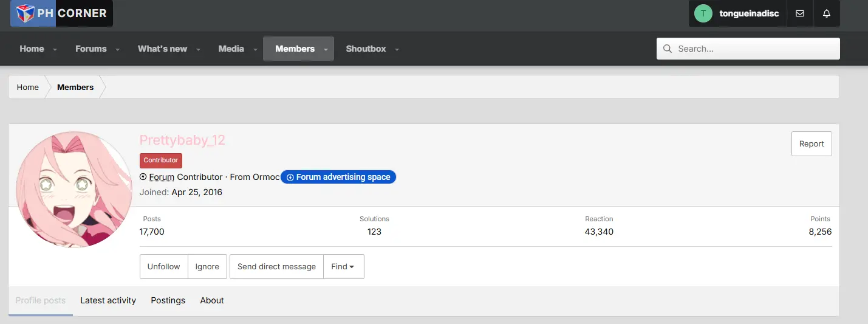Toggle Ignore for this member
The height and width of the screenshot is (324, 868).
click(207, 266)
